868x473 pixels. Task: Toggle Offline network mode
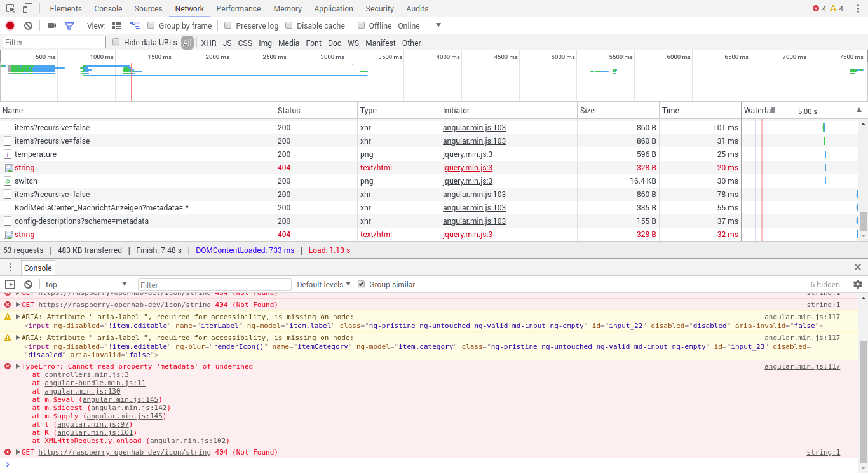(362, 25)
